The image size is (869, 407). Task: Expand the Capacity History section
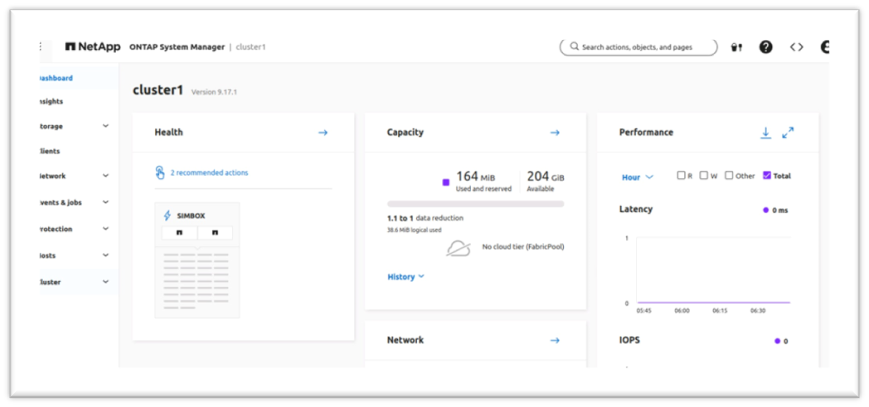(x=406, y=277)
